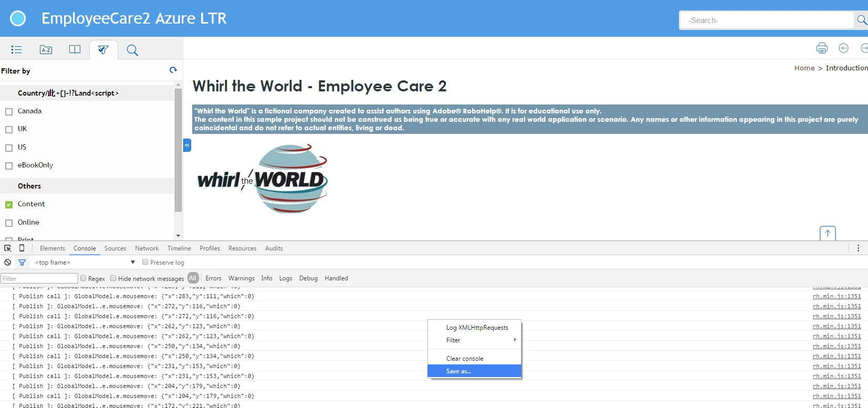Filter console by Warnings
The width and height of the screenshot is (868, 408).
click(x=242, y=278)
